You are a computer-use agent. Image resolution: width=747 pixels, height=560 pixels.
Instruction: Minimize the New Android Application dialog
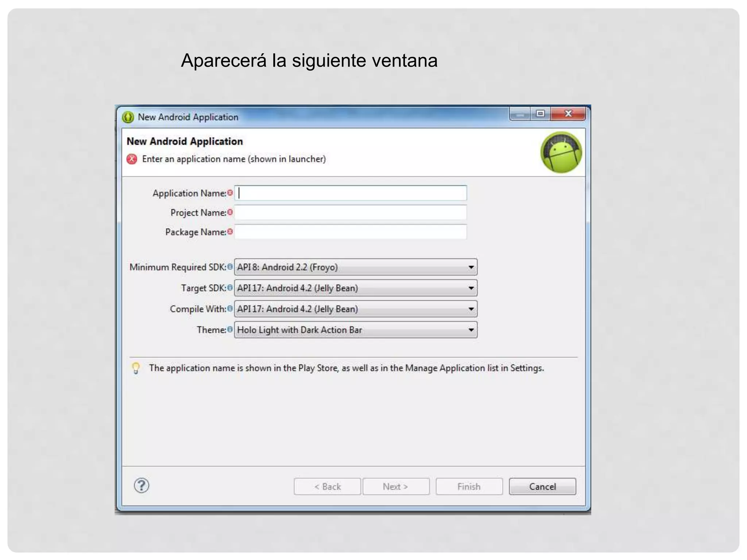(x=520, y=114)
